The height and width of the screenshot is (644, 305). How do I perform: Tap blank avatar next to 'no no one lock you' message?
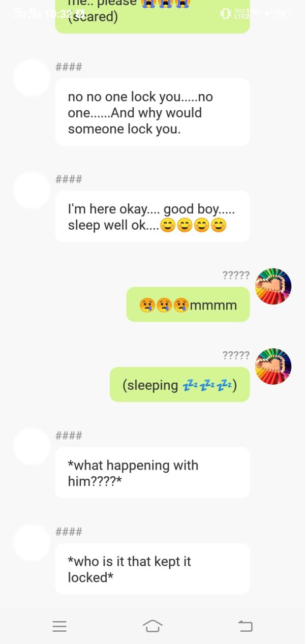pyautogui.click(x=32, y=78)
